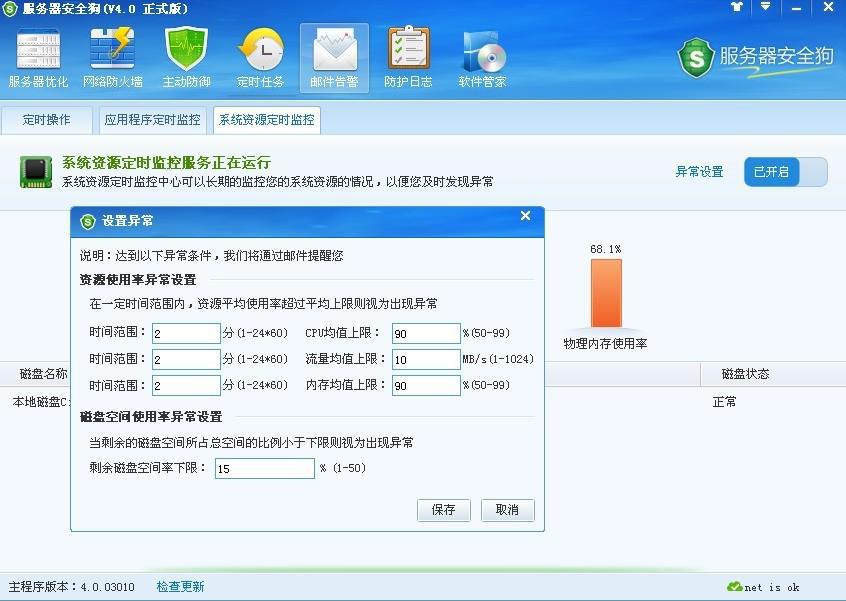The width and height of the screenshot is (846, 601).
Task: Select the 网络防火墙 module
Action: (x=112, y=55)
